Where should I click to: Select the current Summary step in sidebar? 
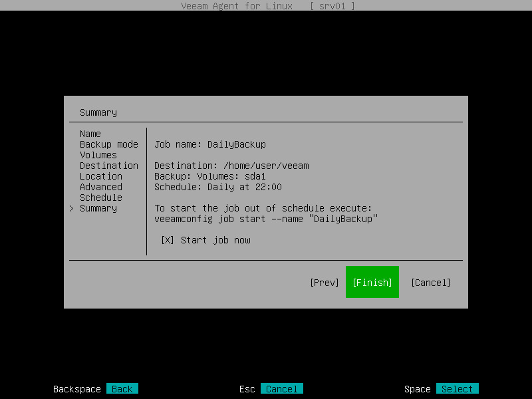98,208
